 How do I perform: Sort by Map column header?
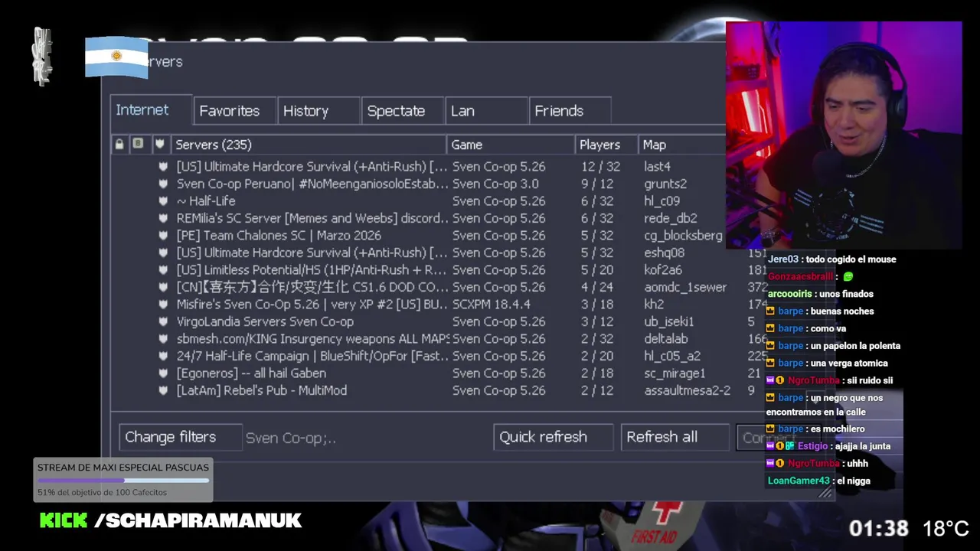pyautogui.click(x=681, y=145)
